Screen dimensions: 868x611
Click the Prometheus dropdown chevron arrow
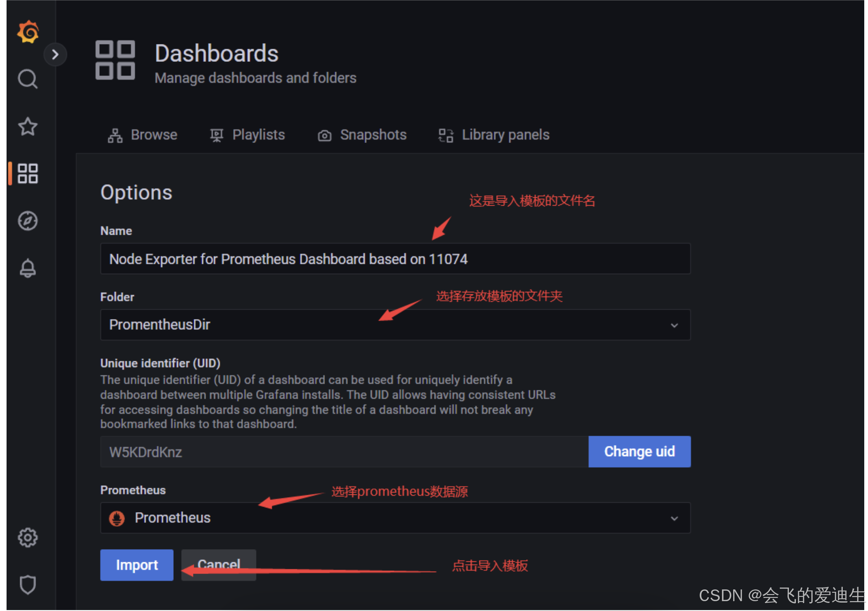(674, 518)
